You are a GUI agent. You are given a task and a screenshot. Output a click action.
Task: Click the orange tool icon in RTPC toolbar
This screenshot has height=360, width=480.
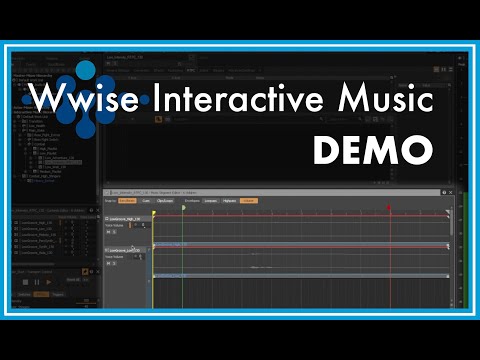pos(158,119)
